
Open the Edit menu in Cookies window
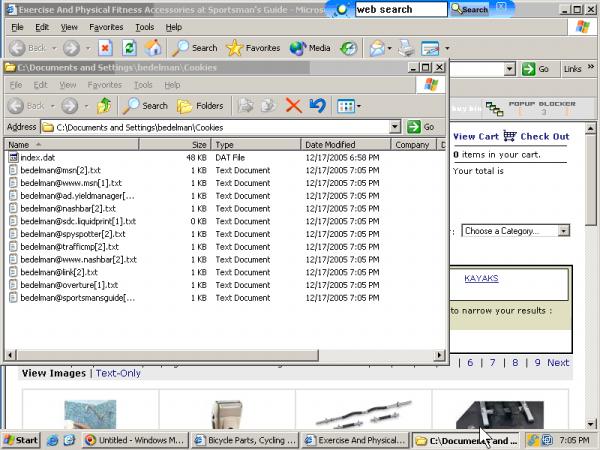coord(40,85)
